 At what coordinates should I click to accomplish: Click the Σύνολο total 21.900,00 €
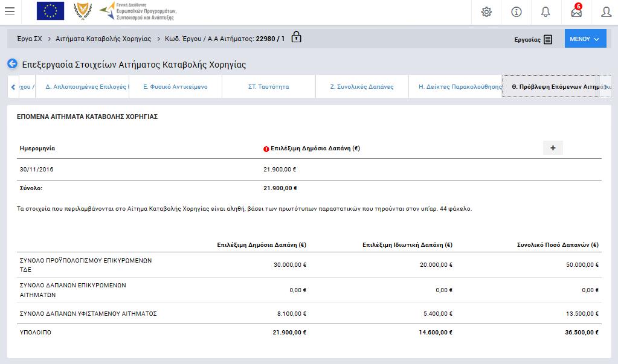280,188
